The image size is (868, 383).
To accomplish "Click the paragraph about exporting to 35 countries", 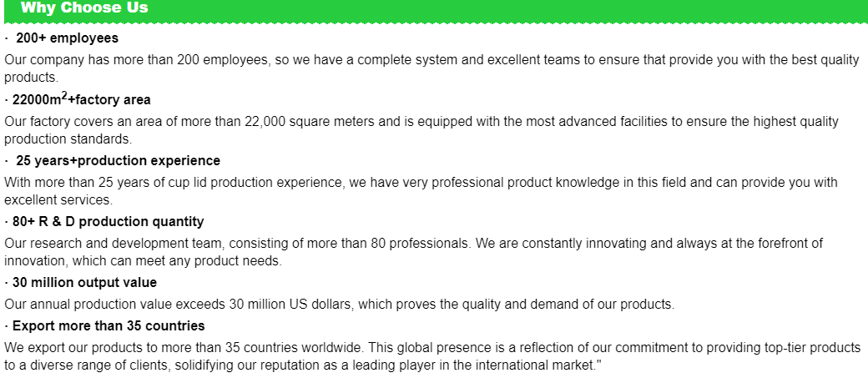I will click(432, 356).
